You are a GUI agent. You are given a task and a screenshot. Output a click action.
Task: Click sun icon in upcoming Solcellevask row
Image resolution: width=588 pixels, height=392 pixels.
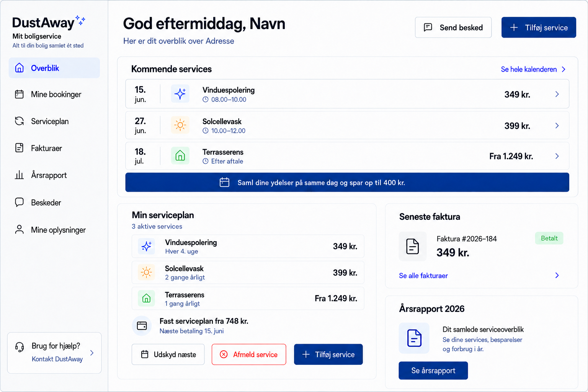[180, 125]
